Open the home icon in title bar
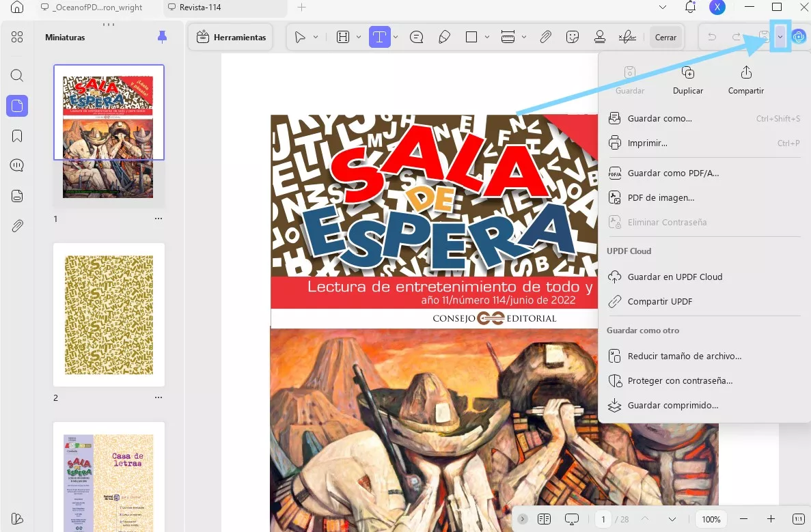The height and width of the screenshot is (532, 811). point(17,8)
